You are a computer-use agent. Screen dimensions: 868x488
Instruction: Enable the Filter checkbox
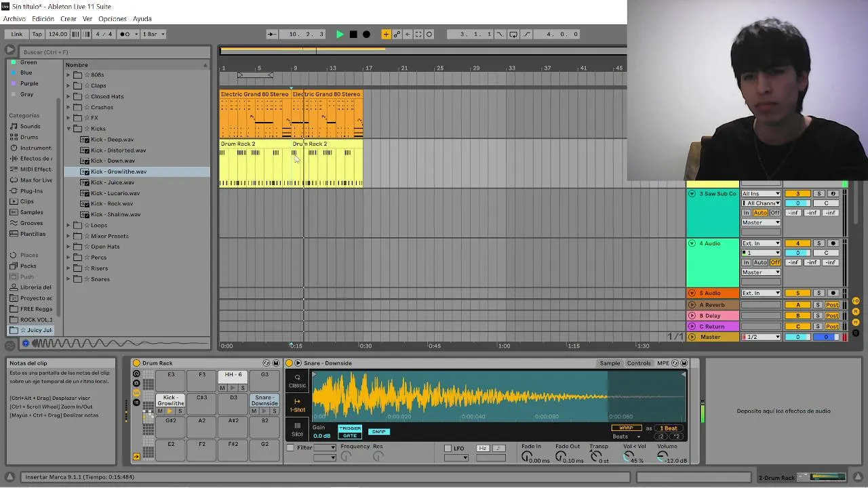[290, 448]
